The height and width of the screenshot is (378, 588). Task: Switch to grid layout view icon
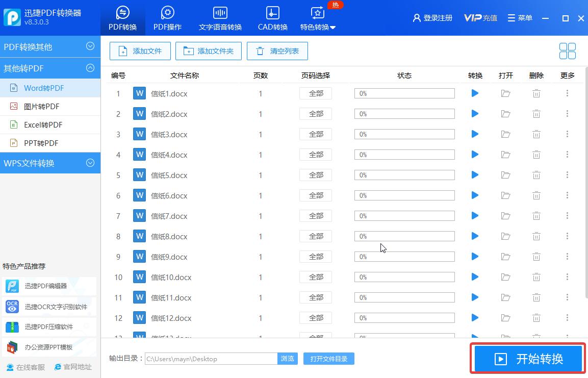(567, 51)
